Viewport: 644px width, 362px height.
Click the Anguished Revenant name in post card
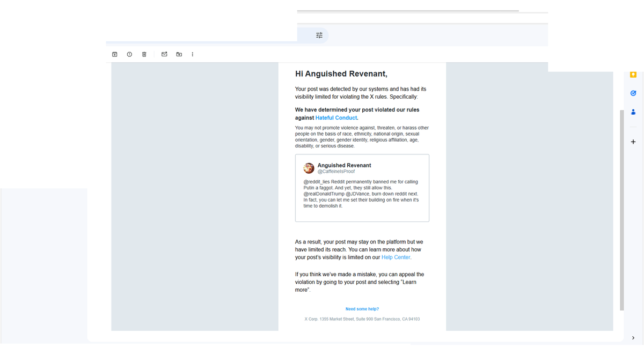(x=344, y=165)
